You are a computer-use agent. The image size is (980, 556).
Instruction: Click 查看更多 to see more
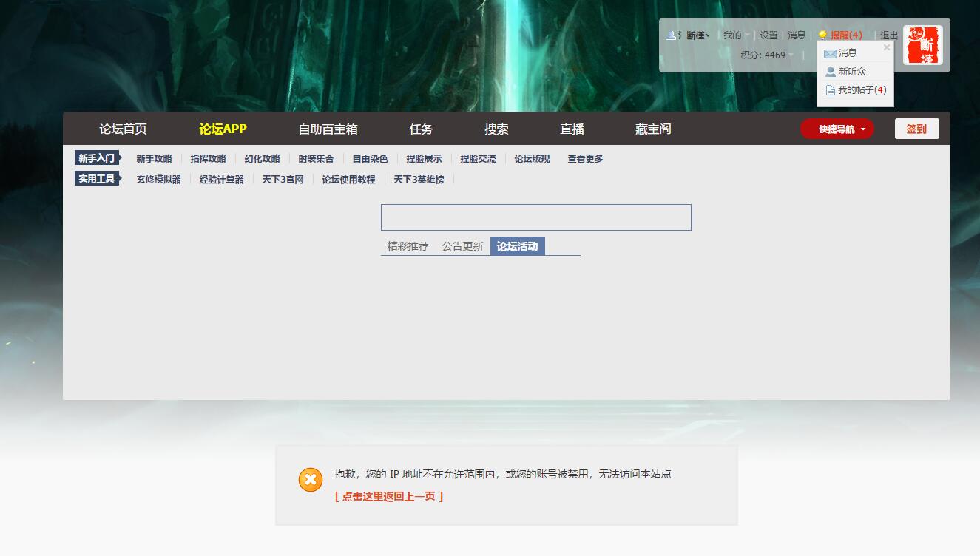(x=585, y=159)
